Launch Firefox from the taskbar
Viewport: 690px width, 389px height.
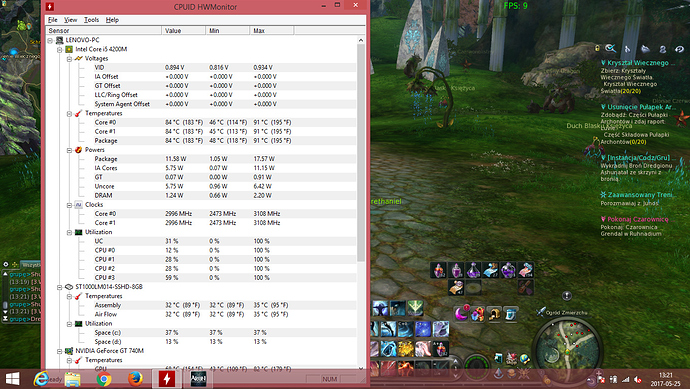tap(135, 378)
